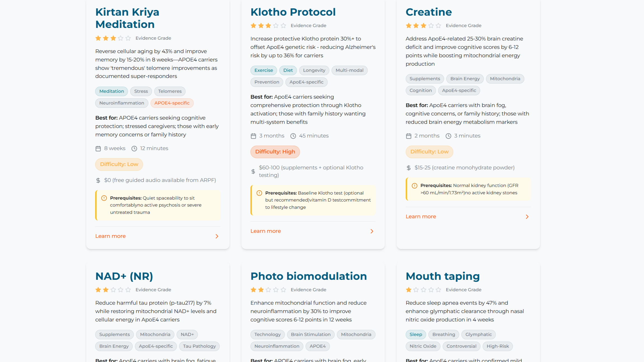Click dollar icon in Kirtan Kriya card

coord(98,180)
